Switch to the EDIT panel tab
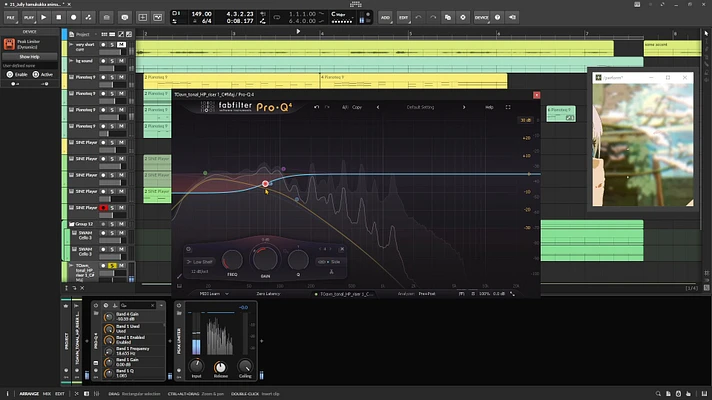Image resolution: width=712 pixels, height=400 pixels. 59,394
